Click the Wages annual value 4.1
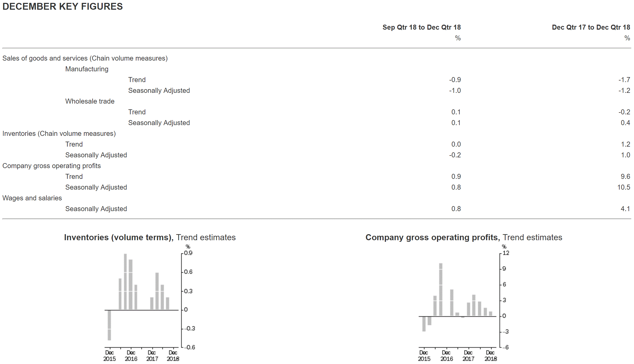The image size is (634, 364). point(625,209)
